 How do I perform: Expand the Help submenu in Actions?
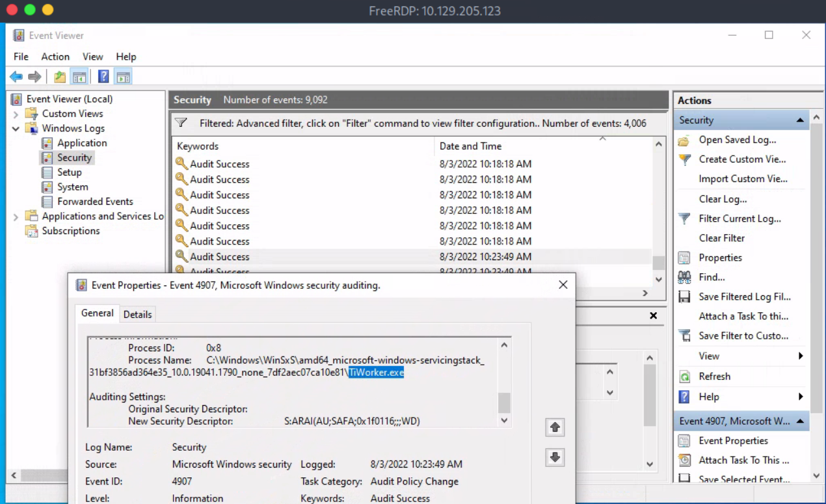[x=801, y=397]
